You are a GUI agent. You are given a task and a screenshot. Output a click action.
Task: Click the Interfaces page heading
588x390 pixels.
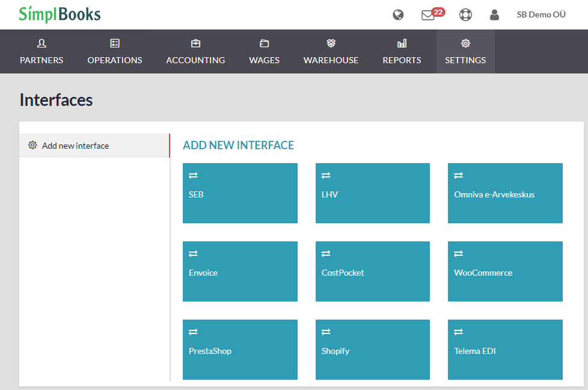[x=57, y=101]
